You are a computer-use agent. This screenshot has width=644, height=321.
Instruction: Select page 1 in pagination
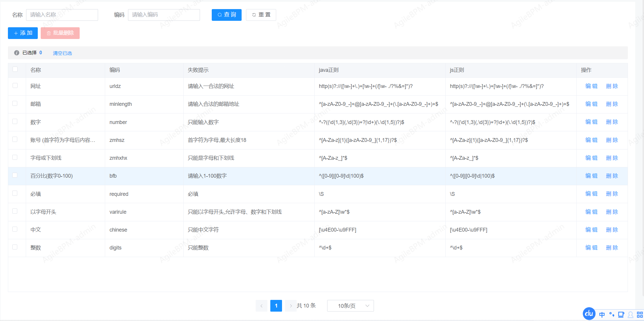[x=276, y=306]
